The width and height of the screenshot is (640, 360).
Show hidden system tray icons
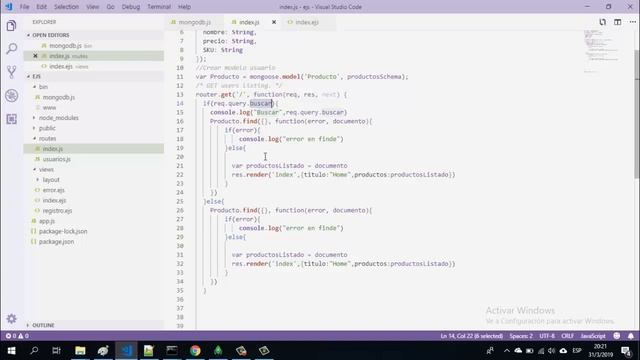point(507,351)
